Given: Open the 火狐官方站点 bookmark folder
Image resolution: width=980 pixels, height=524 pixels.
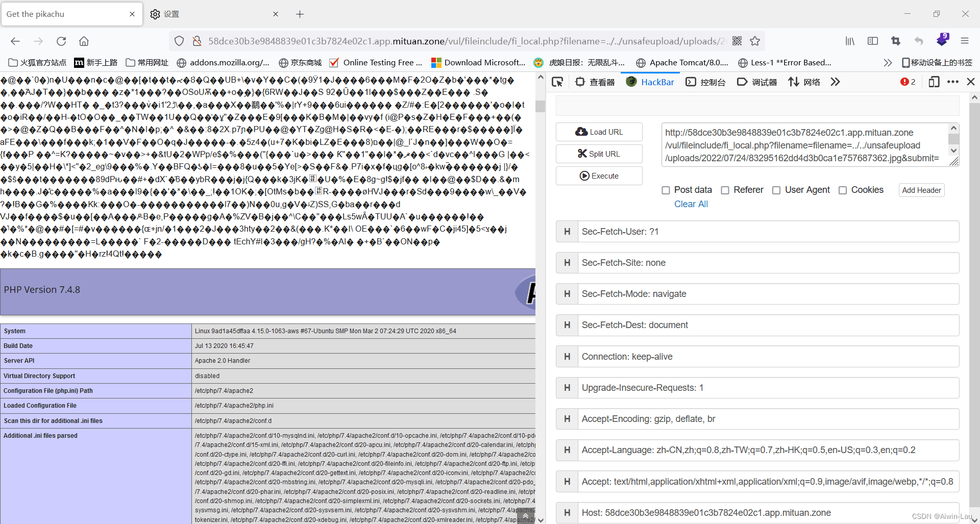Looking at the screenshot, I should pyautogui.click(x=38, y=63).
